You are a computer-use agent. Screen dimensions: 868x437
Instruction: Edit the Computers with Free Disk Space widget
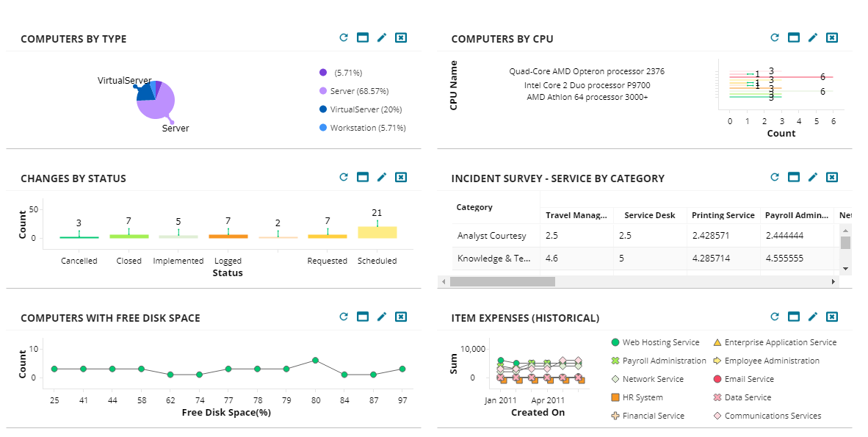[382, 317]
